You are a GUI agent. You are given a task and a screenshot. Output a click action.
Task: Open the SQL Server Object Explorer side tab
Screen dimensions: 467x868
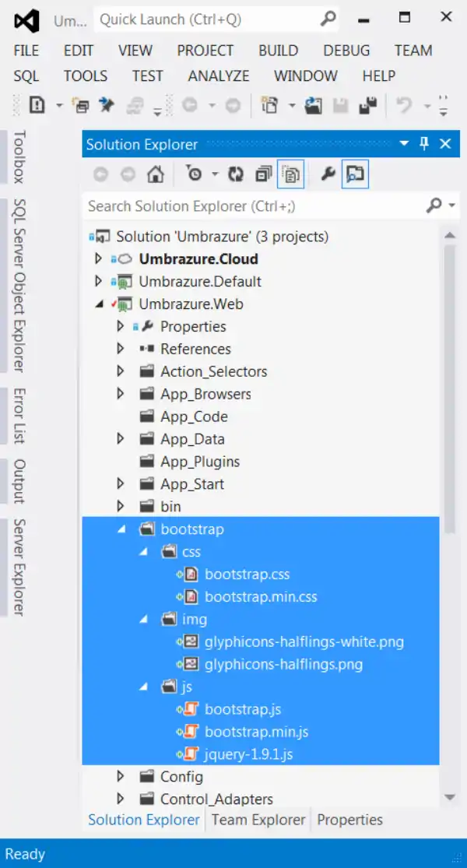pyautogui.click(x=18, y=285)
